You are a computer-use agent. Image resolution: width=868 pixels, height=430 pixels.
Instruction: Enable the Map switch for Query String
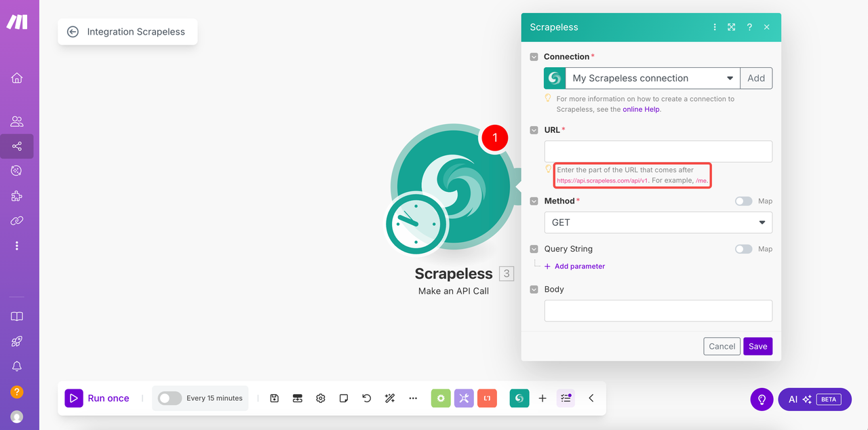tap(744, 249)
